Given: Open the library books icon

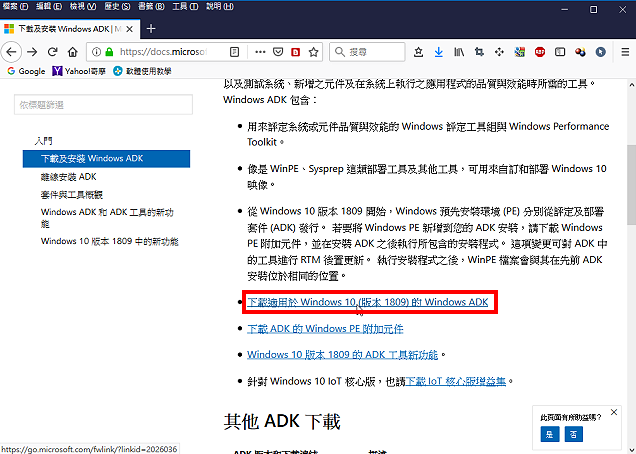Looking at the screenshot, I should click(459, 52).
